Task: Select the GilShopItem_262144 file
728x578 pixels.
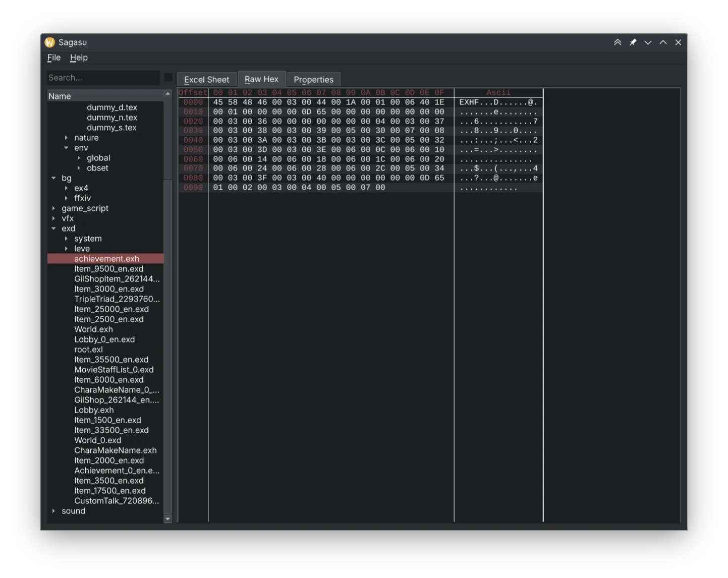Action: click(x=117, y=279)
